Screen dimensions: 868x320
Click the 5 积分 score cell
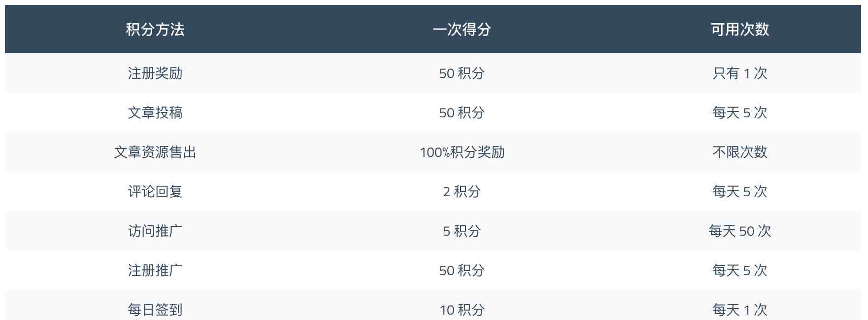462,231
